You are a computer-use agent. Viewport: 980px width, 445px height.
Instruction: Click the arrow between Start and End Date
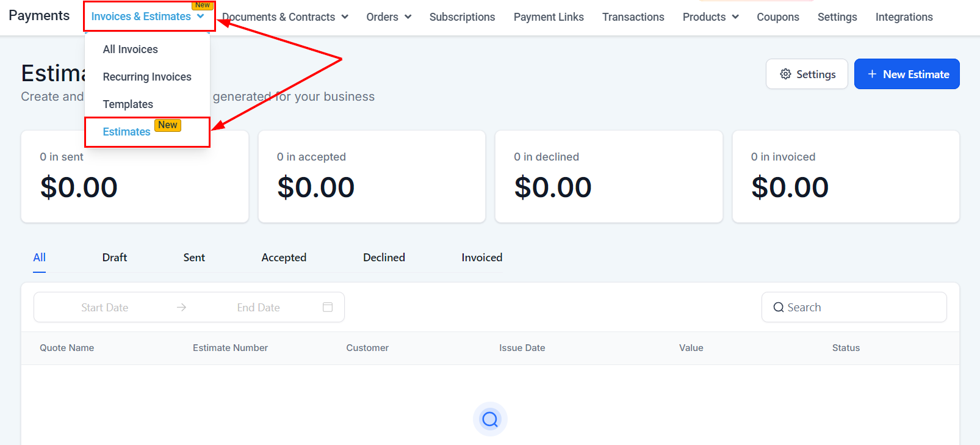pyautogui.click(x=181, y=307)
